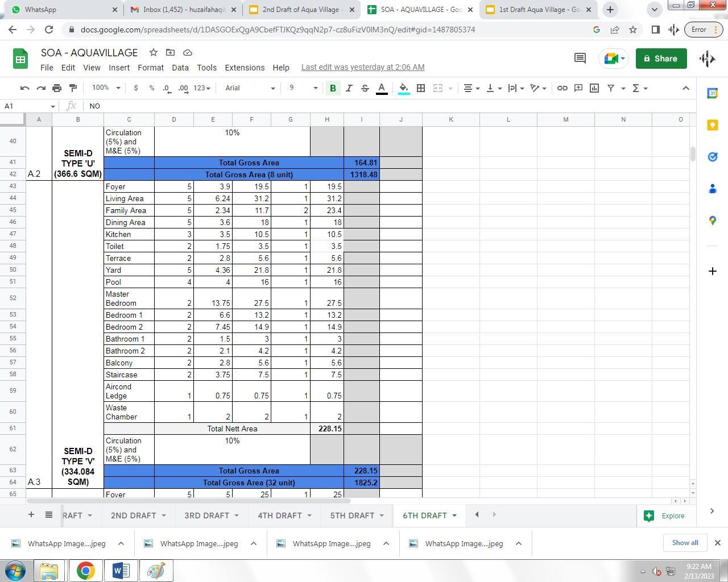Format selection as percent

[x=151, y=88]
